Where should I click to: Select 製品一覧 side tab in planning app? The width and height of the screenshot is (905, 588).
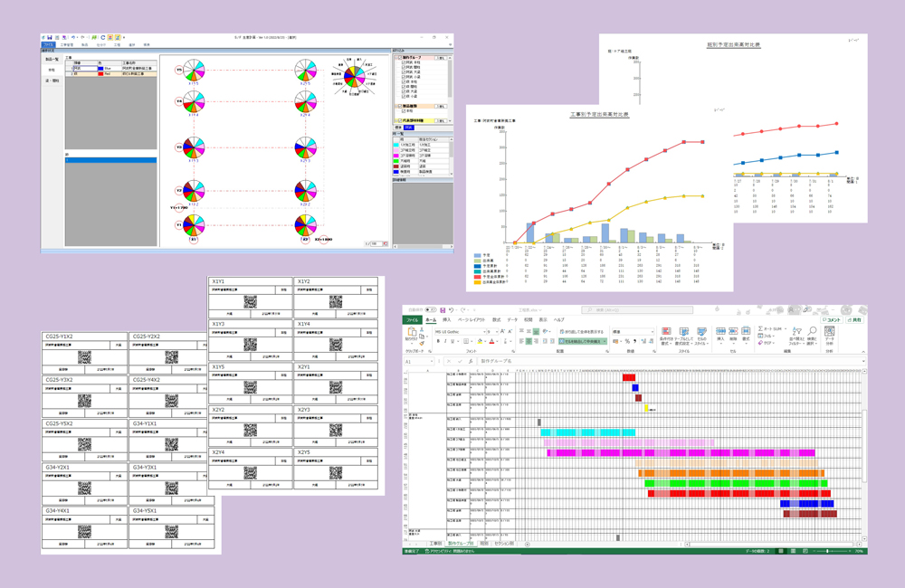[x=52, y=60]
